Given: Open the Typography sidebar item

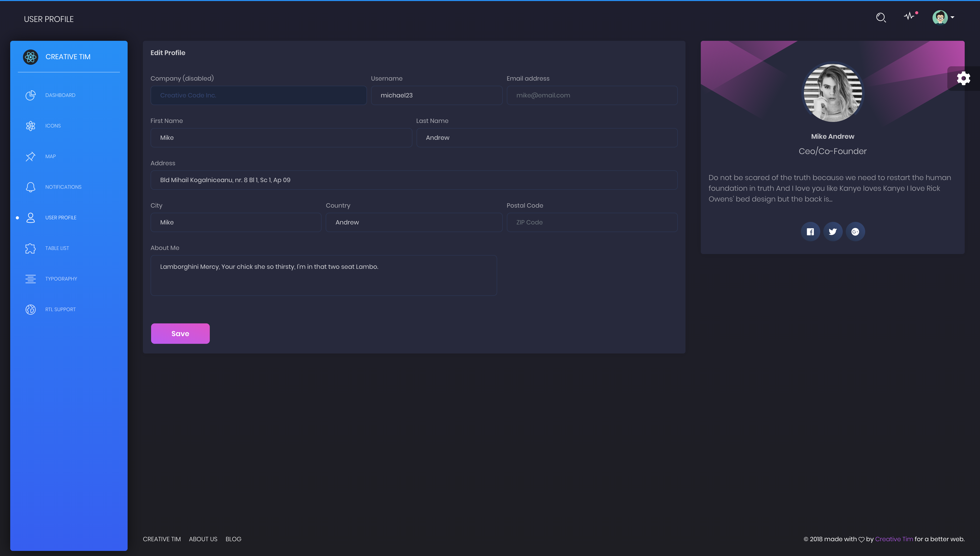Looking at the screenshot, I should pyautogui.click(x=61, y=279).
